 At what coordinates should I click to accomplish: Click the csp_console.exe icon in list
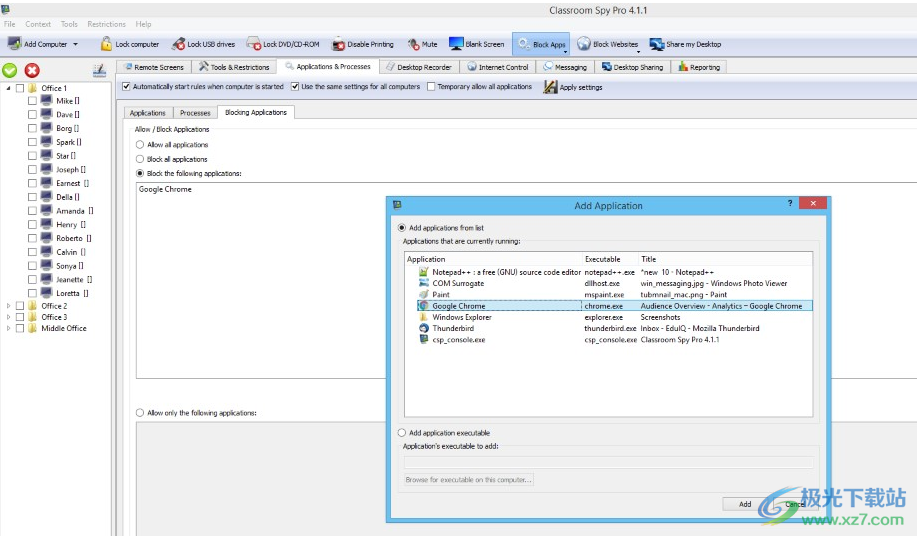(423, 339)
